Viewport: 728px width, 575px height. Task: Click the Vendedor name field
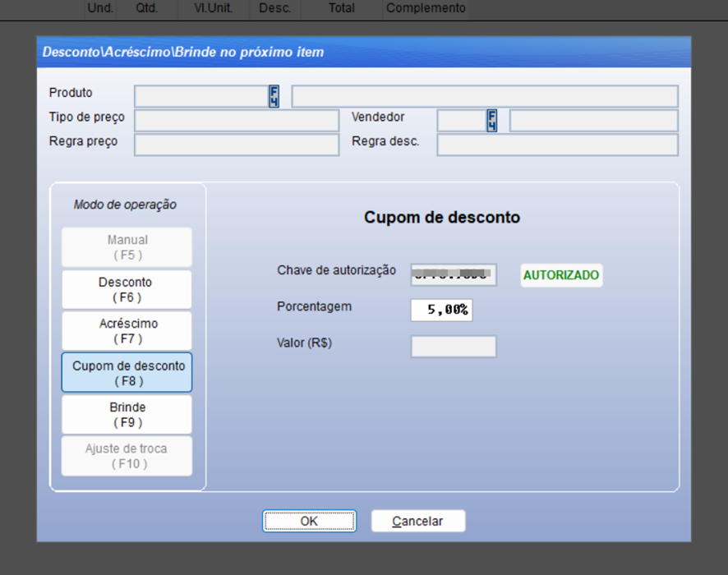(x=595, y=119)
